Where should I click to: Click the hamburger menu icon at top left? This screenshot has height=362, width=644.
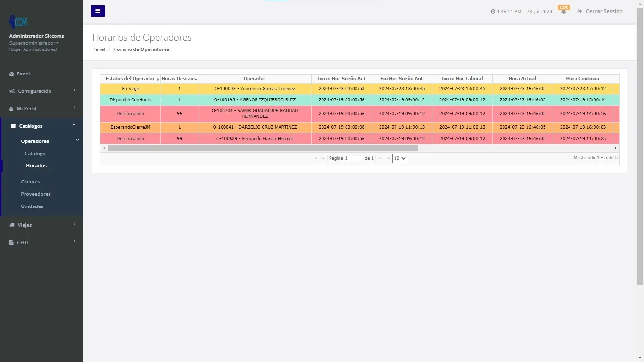pyautogui.click(x=98, y=11)
